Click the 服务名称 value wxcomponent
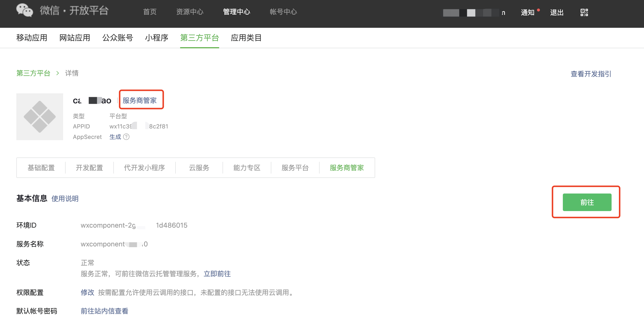This screenshot has height=330, width=644. tap(114, 244)
